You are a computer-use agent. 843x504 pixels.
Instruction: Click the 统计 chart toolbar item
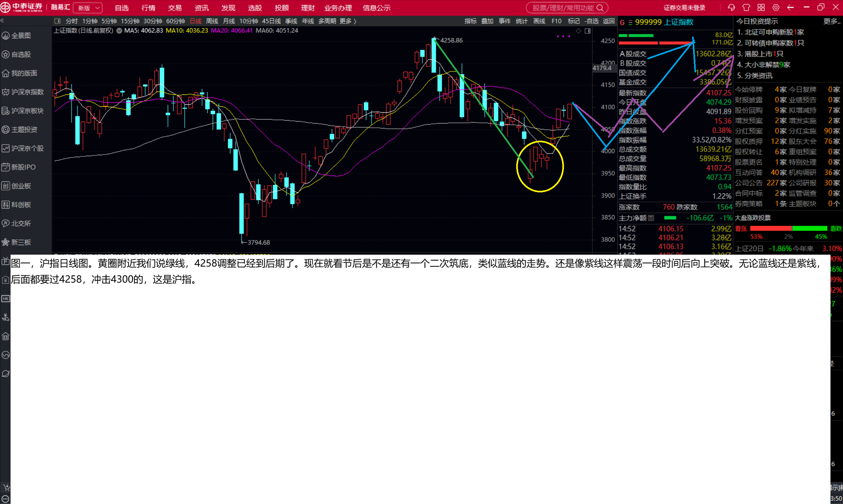(x=522, y=21)
